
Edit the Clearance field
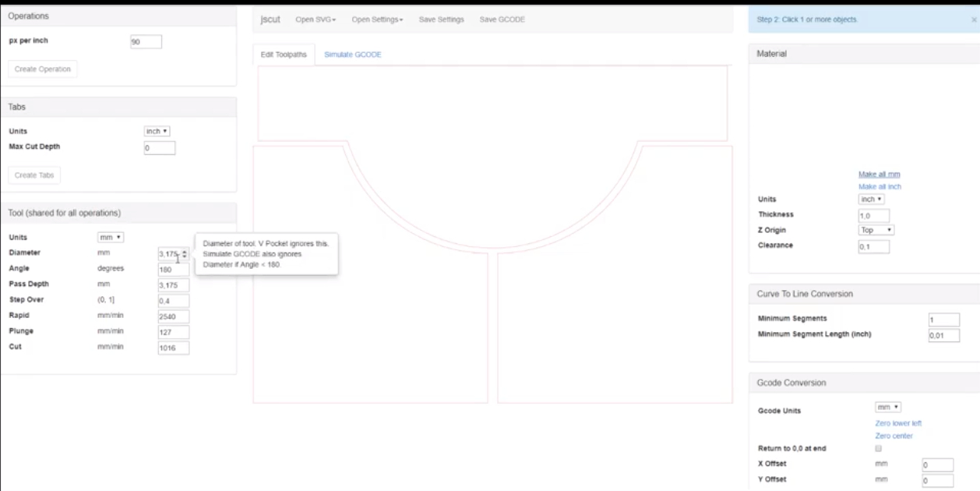pyautogui.click(x=873, y=247)
